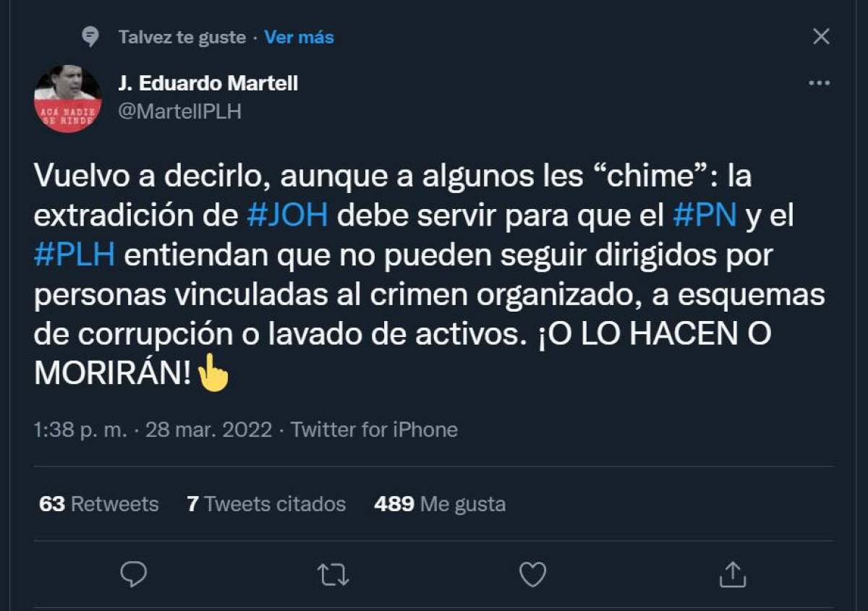Image resolution: width=868 pixels, height=611 pixels.
Task: Open the 489 Me gusta count
Action: point(440,504)
